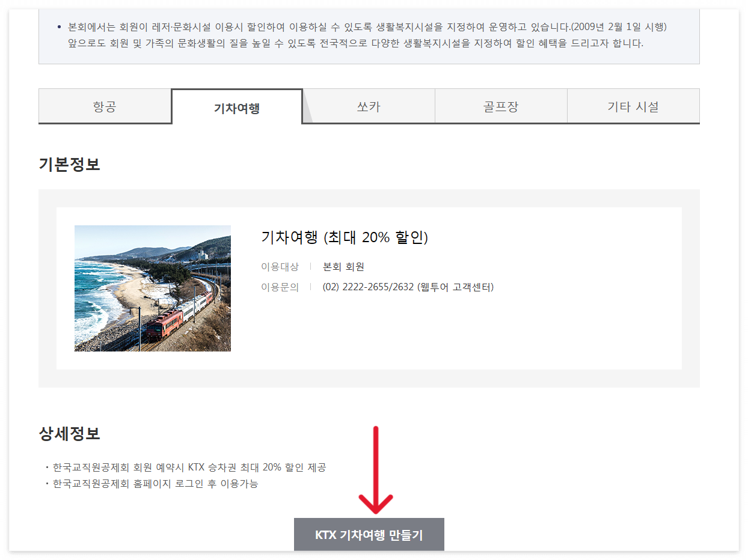The width and height of the screenshot is (748, 560).
Task: Click the coastal train photo thumbnail
Action: pyautogui.click(x=153, y=288)
